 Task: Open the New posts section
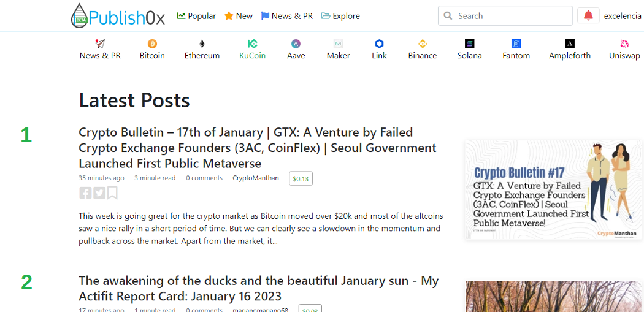coord(239,16)
